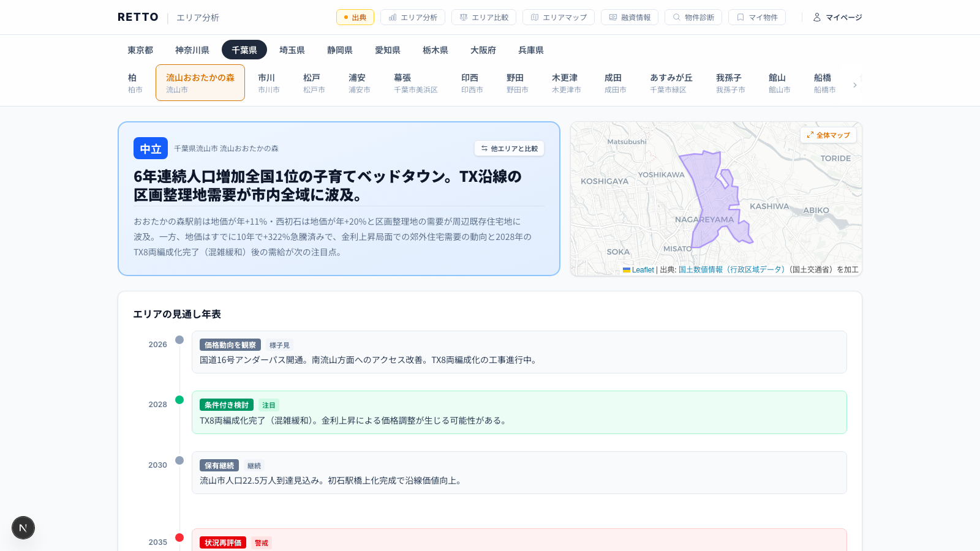Click the scales icon in エリア比較 button

click(x=464, y=17)
